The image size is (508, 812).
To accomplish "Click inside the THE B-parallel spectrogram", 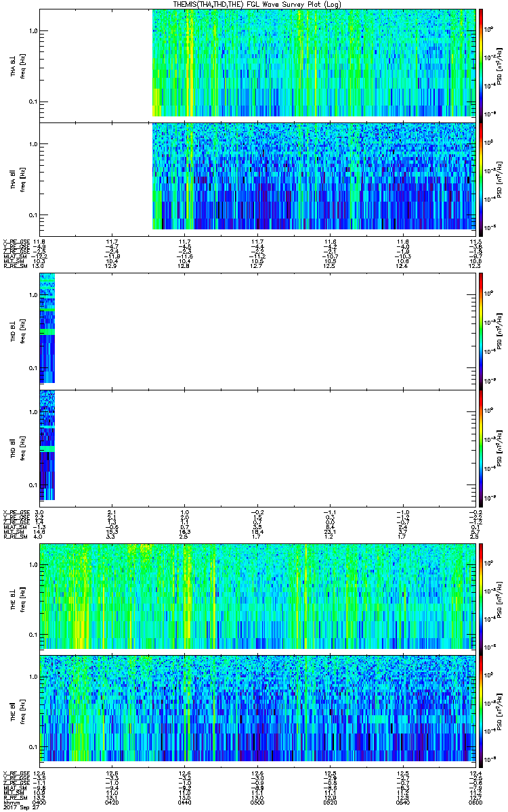I will [x=257, y=708].
